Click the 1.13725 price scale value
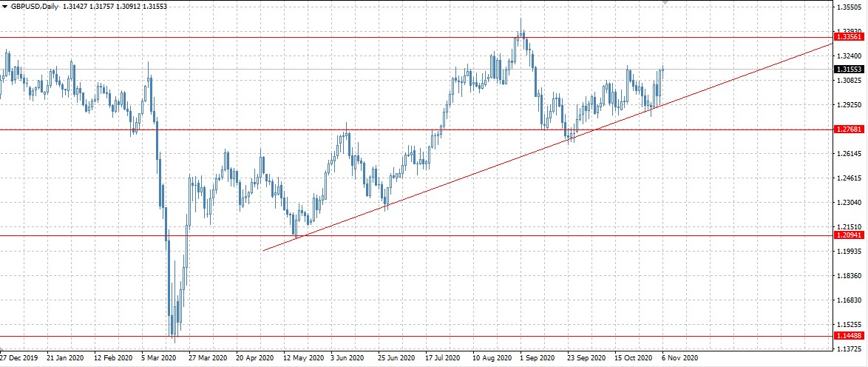Viewport: 868px width, 367px height. [850, 349]
